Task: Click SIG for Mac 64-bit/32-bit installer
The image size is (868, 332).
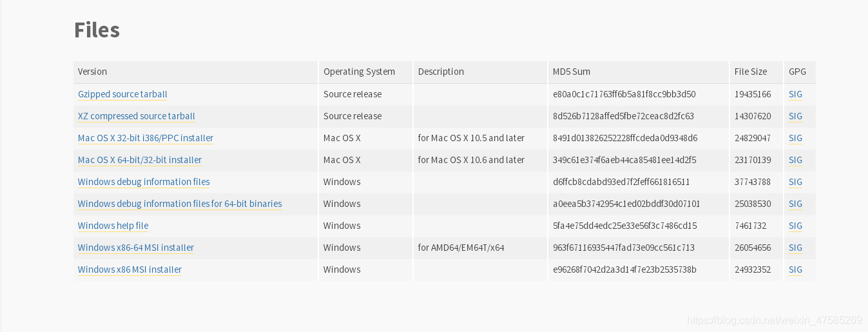Action: [x=795, y=160]
